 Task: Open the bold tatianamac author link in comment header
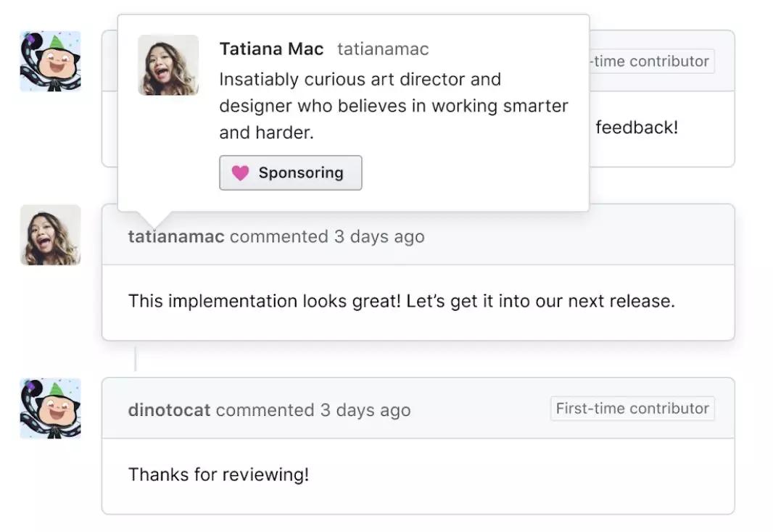(176, 237)
